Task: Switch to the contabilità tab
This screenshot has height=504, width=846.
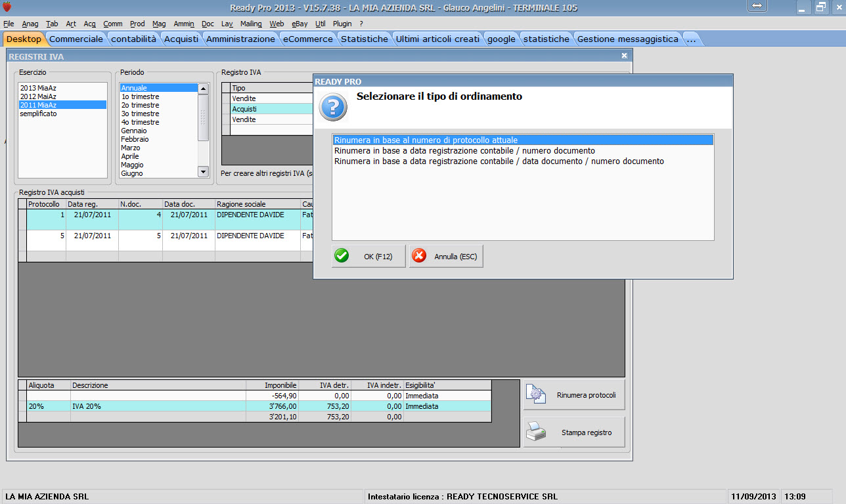Action: point(134,39)
